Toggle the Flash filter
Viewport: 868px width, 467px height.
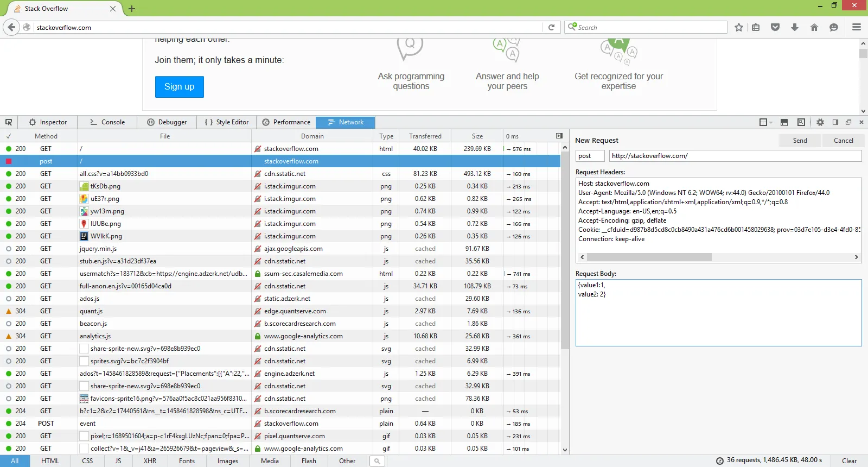(309, 461)
